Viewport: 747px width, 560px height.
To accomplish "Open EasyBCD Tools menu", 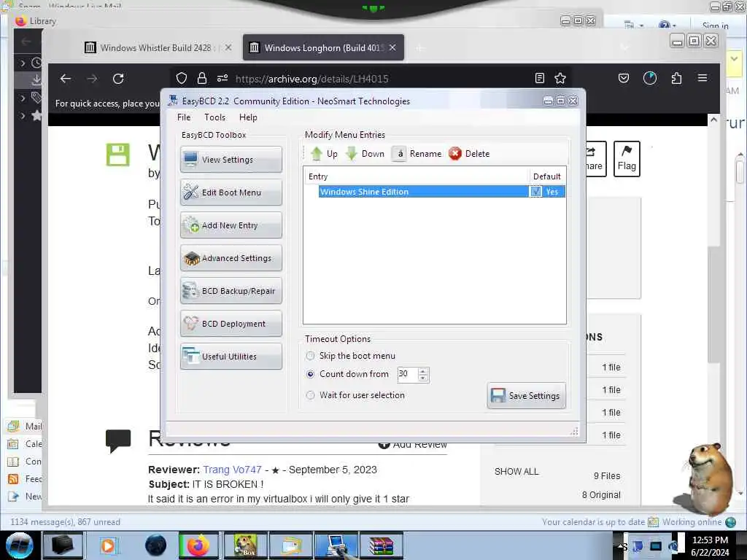I will coord(215,117).
